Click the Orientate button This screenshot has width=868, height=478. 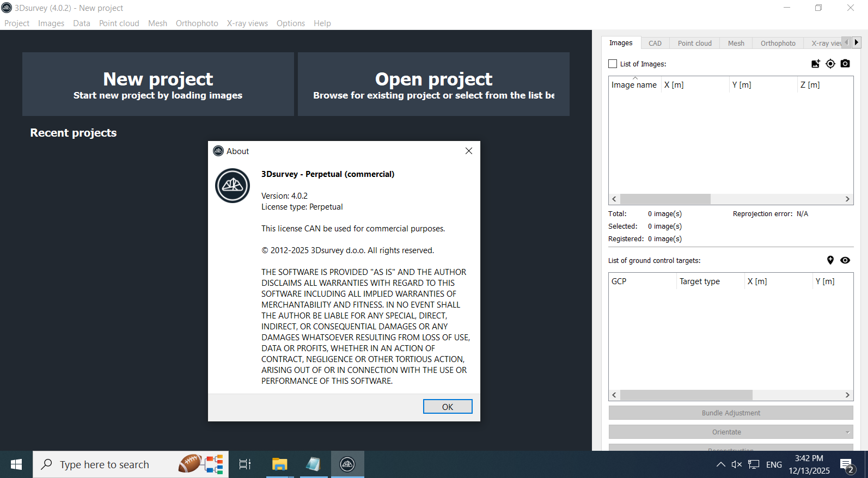coord(726,432)
